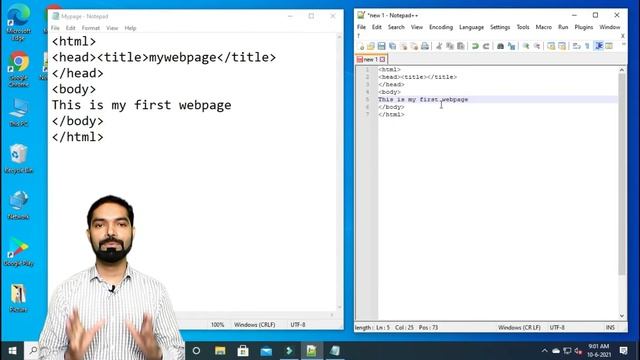Viewport: 640px width, 360px height.
Task: Click Redo arrow icon in Notepad++
Action: point(486,46)
